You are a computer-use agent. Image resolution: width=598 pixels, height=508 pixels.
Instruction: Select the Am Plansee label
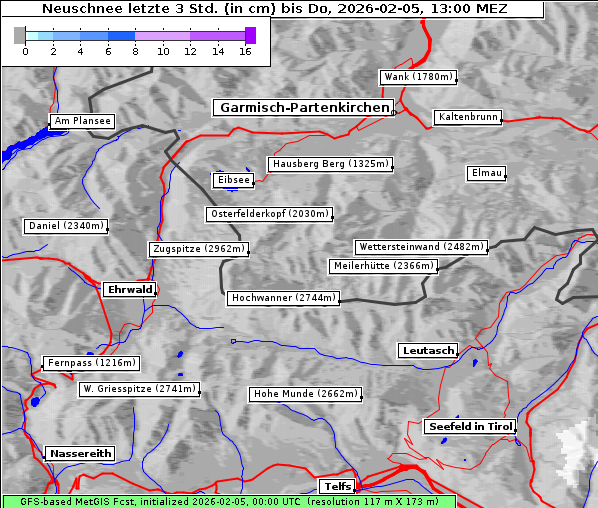tap(82, 121)
